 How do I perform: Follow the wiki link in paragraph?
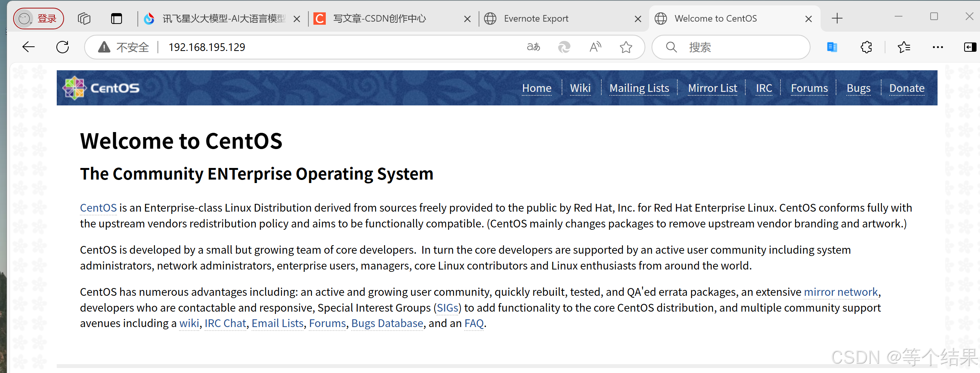tap(189, 323)
